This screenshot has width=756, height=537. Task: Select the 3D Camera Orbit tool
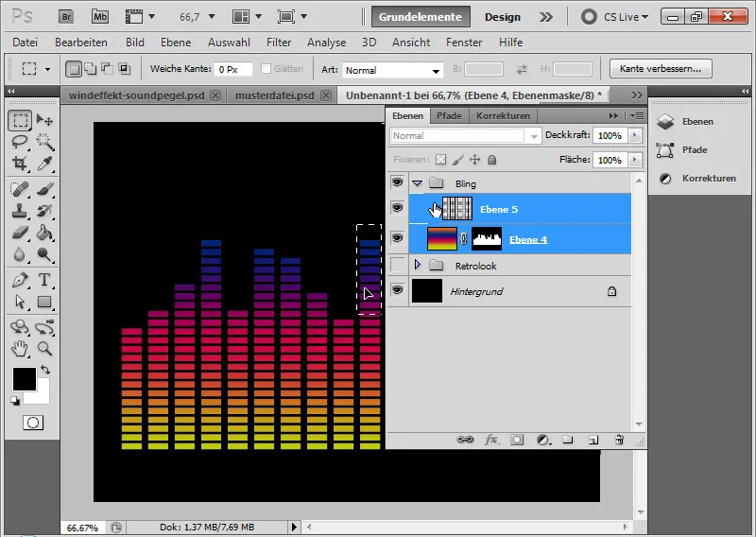(x=44, y=327)
